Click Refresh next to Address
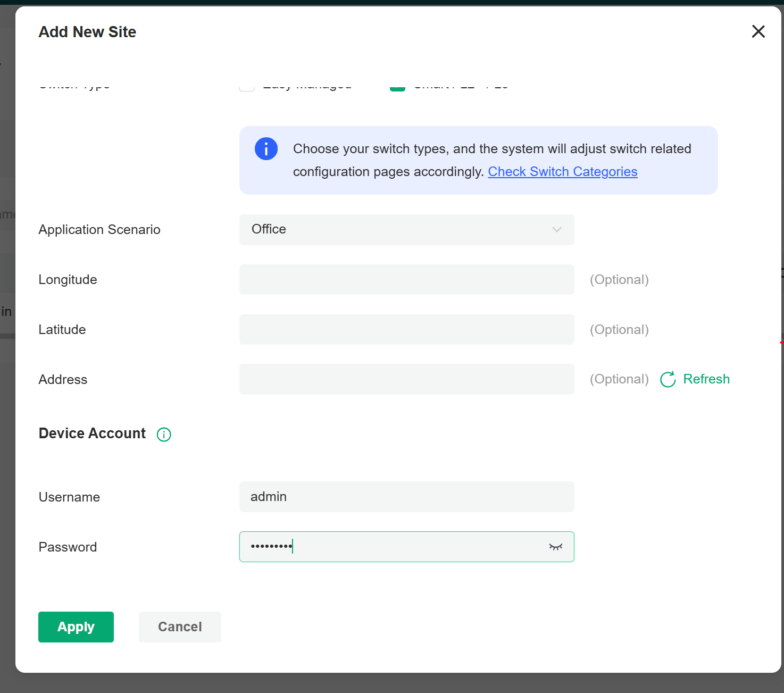The height and width of the screenshot is (693, 784). [x=695, y=379]
